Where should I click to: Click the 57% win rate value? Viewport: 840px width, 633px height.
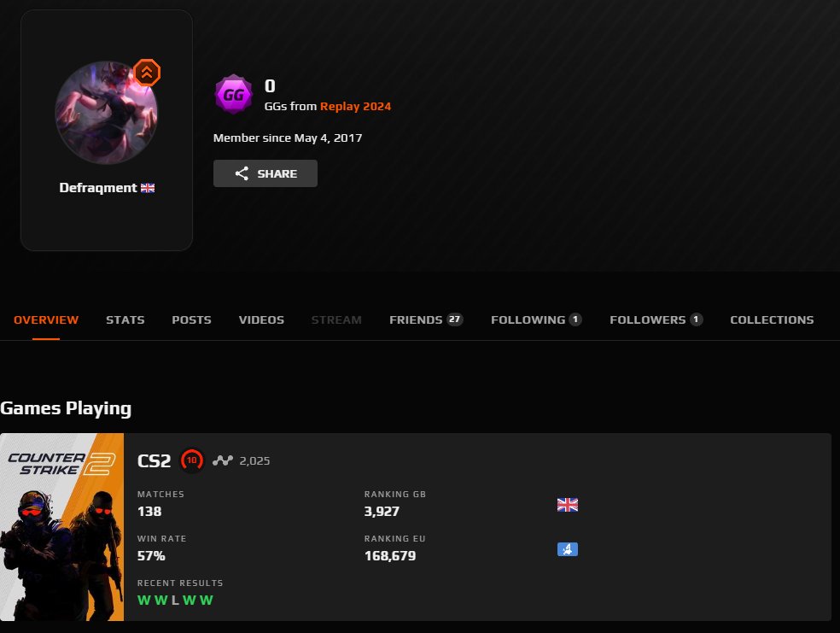point(151,556)
